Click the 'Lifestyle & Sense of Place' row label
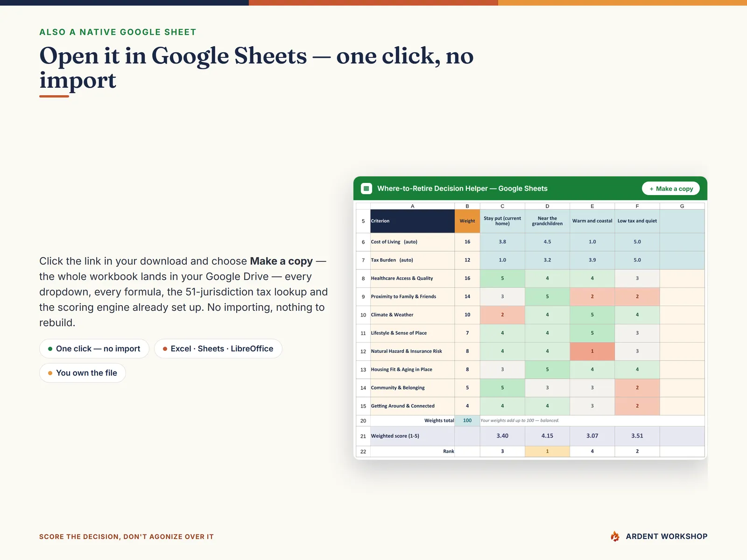 click(412, 333)
